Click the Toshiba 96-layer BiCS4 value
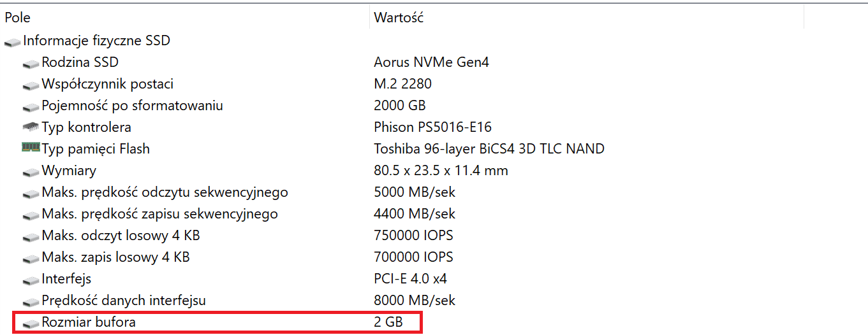This screenshot has height=335, width=868. click(x=489, y=149)
